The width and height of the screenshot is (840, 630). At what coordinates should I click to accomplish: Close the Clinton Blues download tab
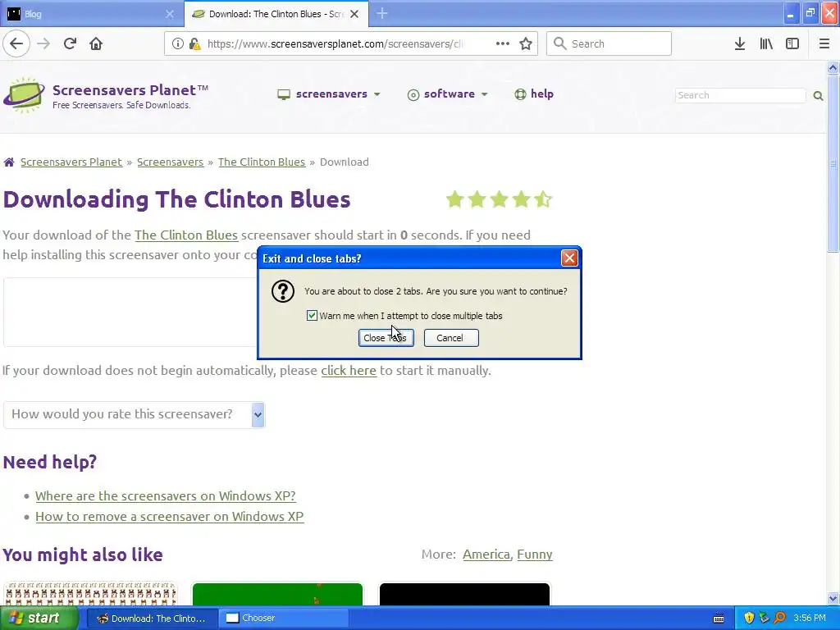(x=354, y=14)
